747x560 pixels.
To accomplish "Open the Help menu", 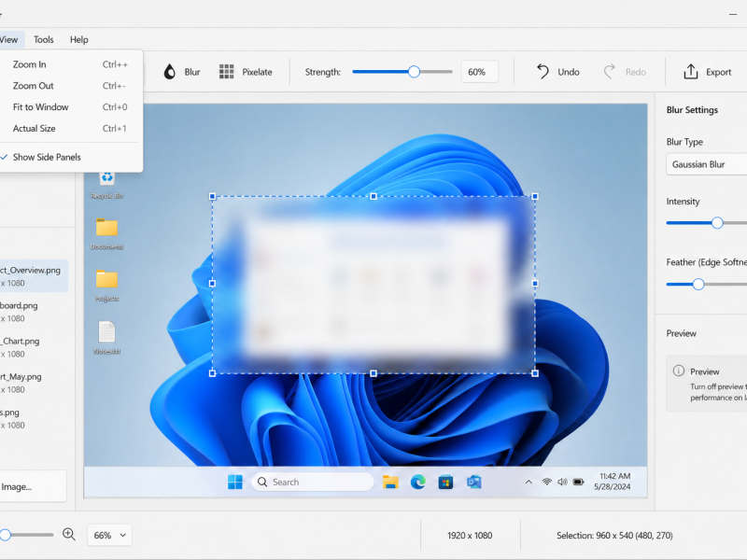I will 79,39.
